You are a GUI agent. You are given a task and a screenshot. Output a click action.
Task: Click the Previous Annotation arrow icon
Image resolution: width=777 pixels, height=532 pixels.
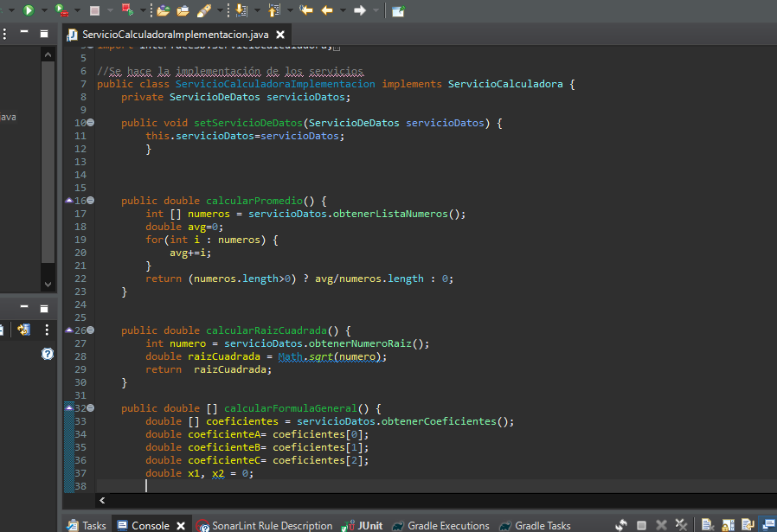pos(274,10)
